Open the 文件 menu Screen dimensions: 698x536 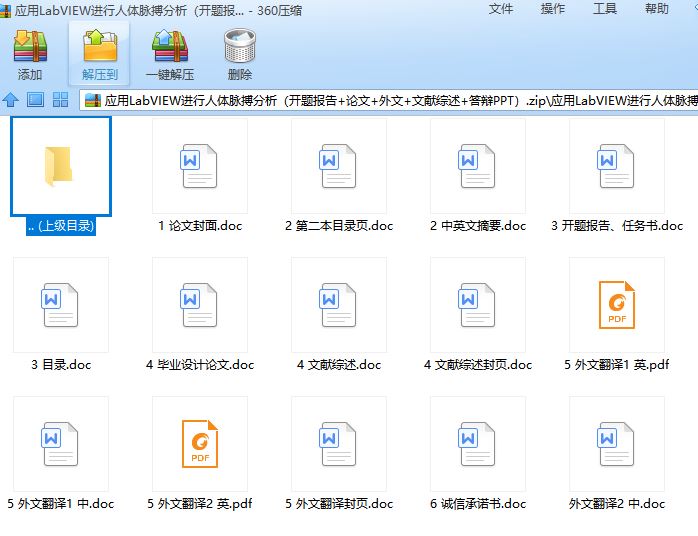coord(501,9)
